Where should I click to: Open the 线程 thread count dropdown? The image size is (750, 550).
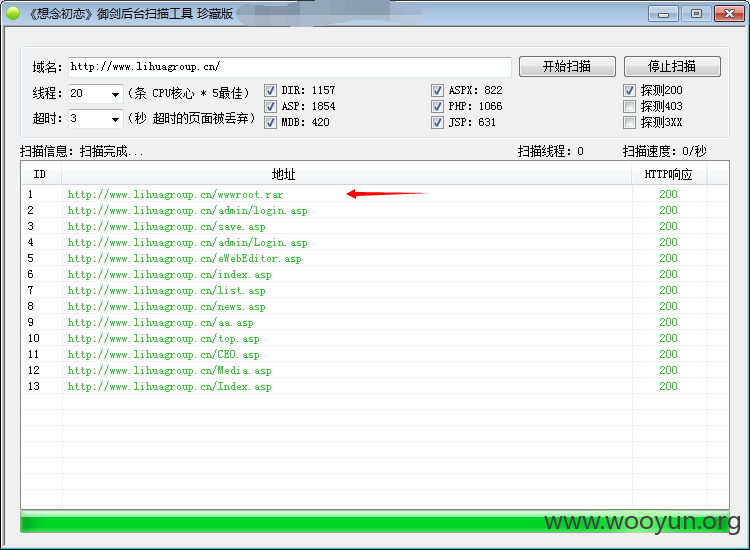(115, 94)
